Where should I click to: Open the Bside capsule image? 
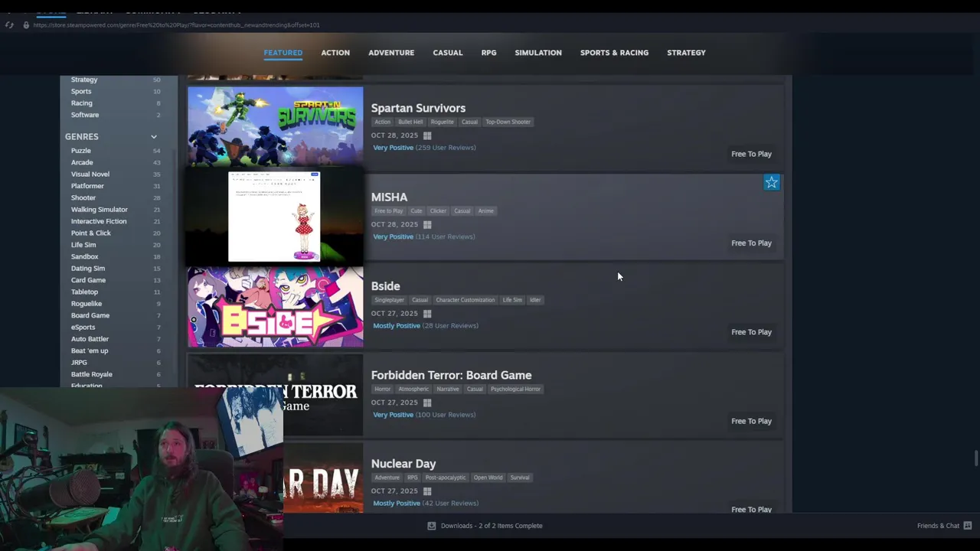(276, 306)
